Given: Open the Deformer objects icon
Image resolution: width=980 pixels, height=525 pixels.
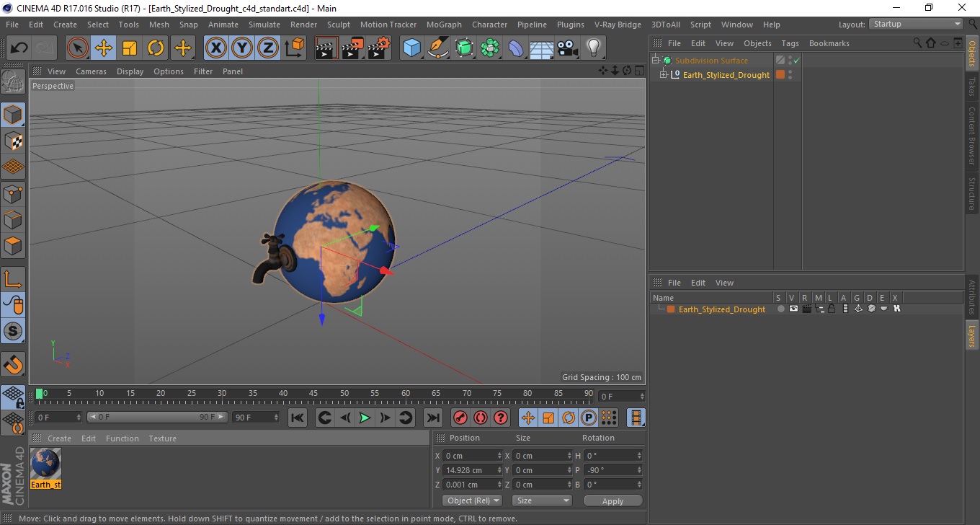Looking at the screenshot, I should (x=516, y=48).
